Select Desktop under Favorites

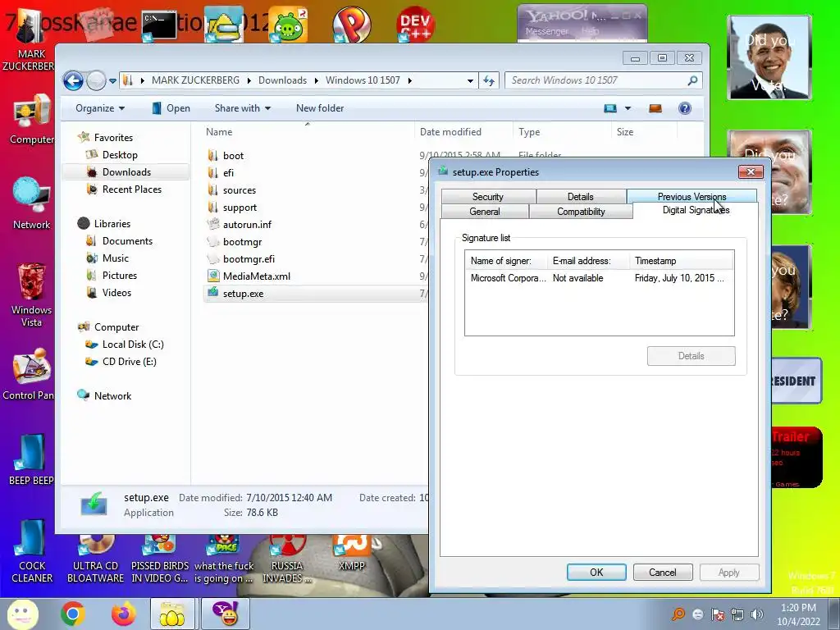(x=120, y=155)
